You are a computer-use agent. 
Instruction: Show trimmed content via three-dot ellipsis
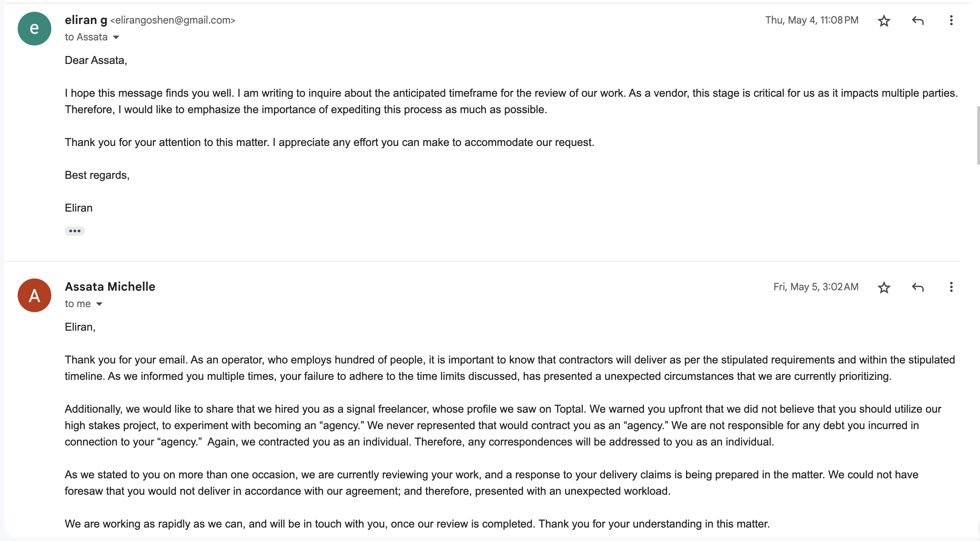(75, 231)
